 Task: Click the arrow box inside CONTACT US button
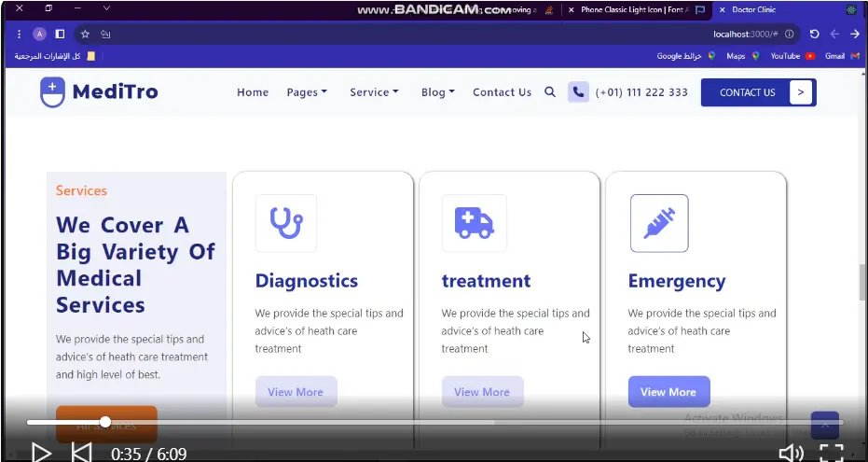801,92
